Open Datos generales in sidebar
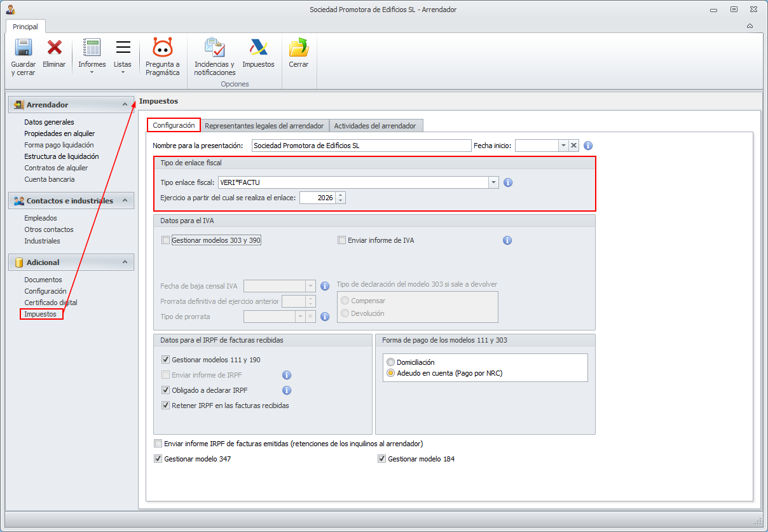 (x=49, y=122)
